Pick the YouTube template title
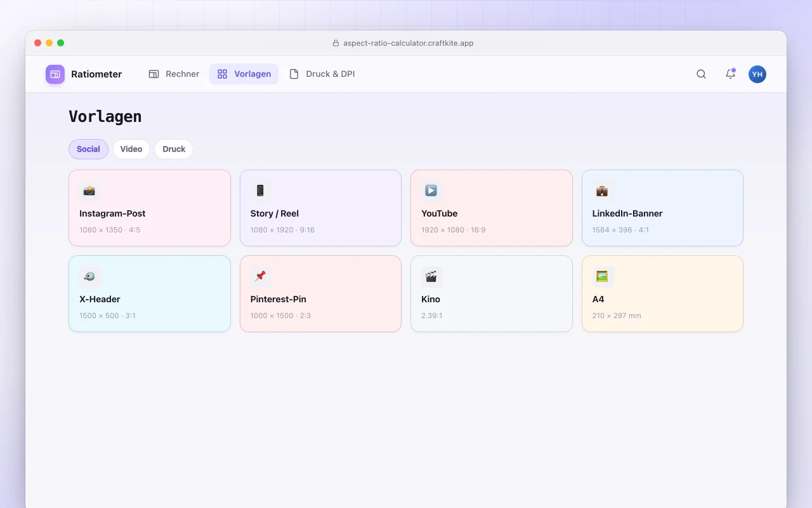 coord(440,213)
